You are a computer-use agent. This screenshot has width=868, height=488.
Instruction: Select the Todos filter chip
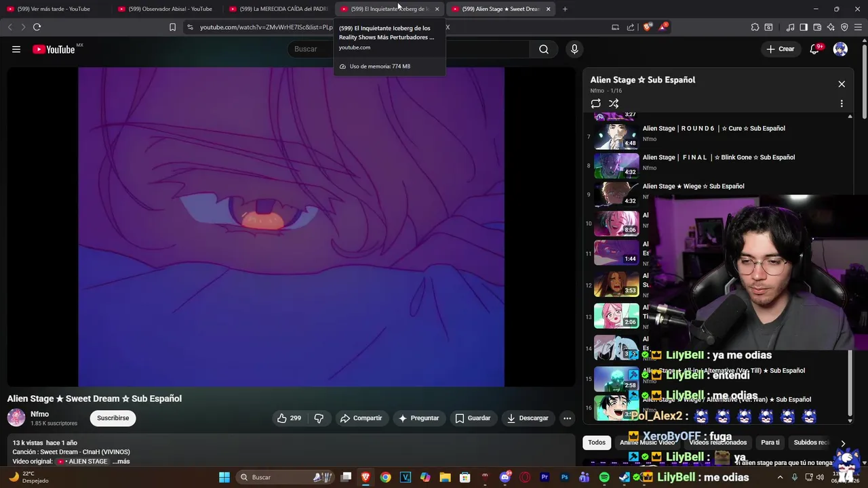click(597, 443)
